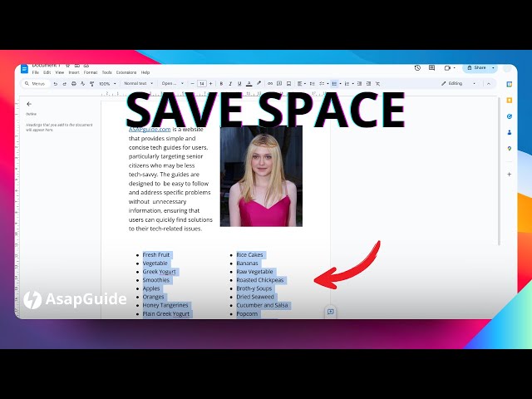This screenshot has width=532, height=399.
Task: Open the Editing mode dropdown
Action: pos(459,83)
